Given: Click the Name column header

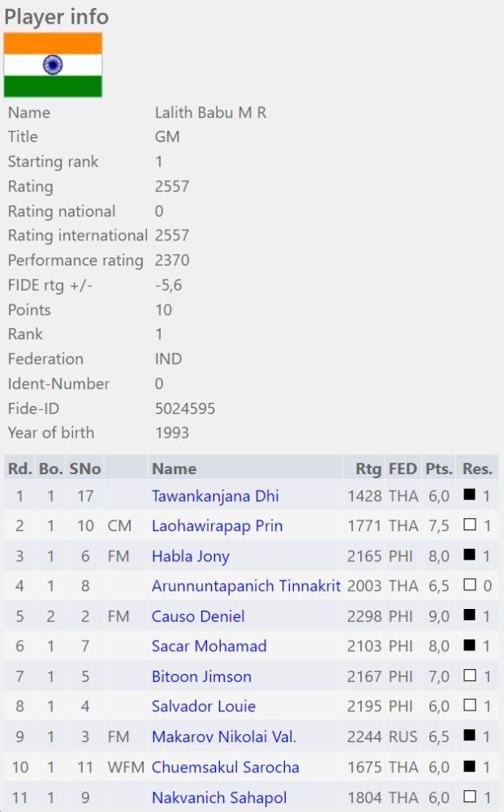Looking at the screenshot, I should point(174,469).
